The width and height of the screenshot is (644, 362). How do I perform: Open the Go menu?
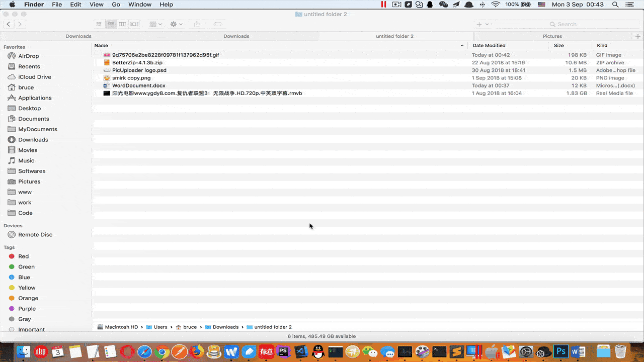click(x=116, y=5)
